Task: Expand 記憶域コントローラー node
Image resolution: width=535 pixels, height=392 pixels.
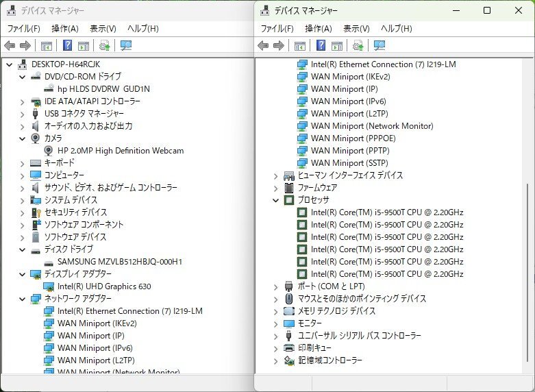Action: tap(275, 361)
